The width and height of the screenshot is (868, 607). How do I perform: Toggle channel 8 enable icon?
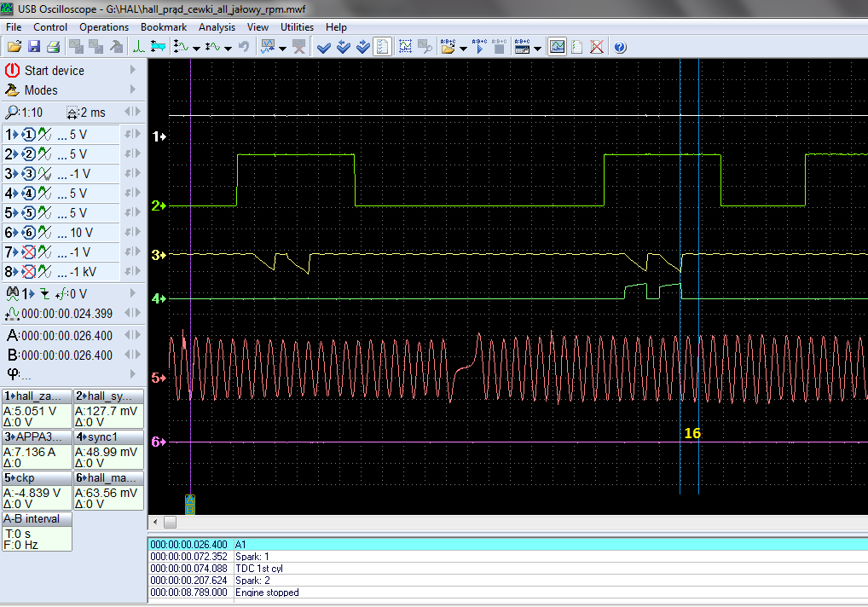click(28, 272)
